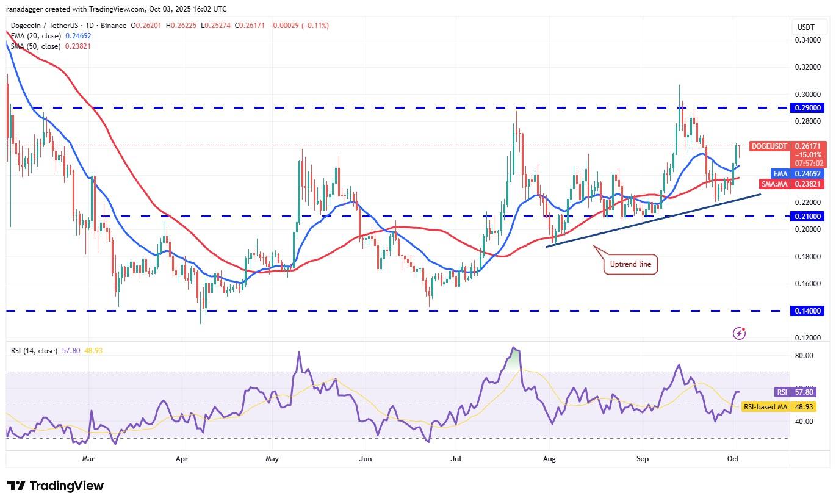
Task: Select the blue 0.29000 level price tag
Action: tap(808, 107)
